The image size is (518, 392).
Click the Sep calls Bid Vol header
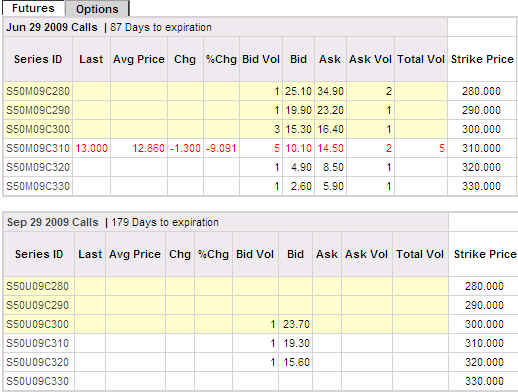(x=255, y=254)
